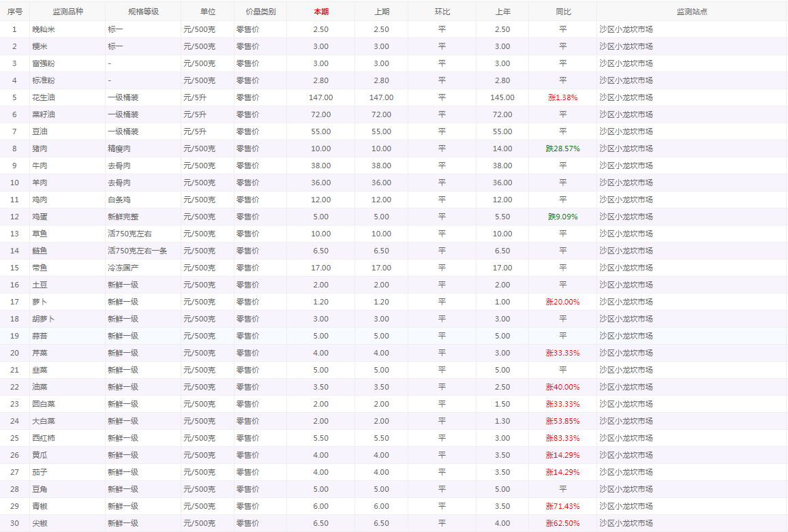
Task: Click the 尖椒 product name
Action: click(40, 523)
